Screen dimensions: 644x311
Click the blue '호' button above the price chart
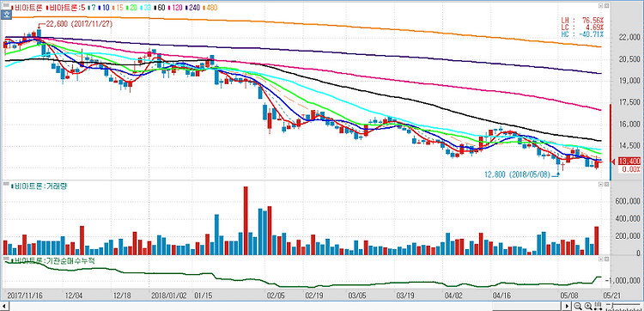point(7,15)
